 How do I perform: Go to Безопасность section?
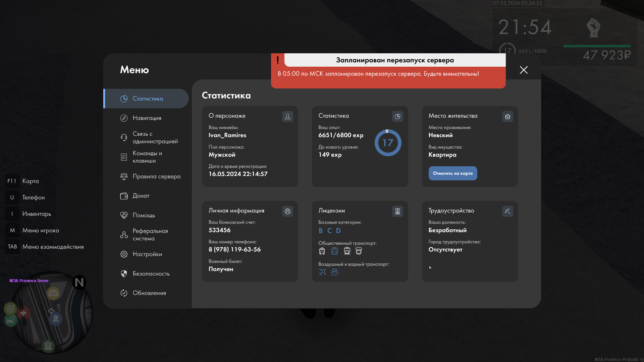point(151,274)
